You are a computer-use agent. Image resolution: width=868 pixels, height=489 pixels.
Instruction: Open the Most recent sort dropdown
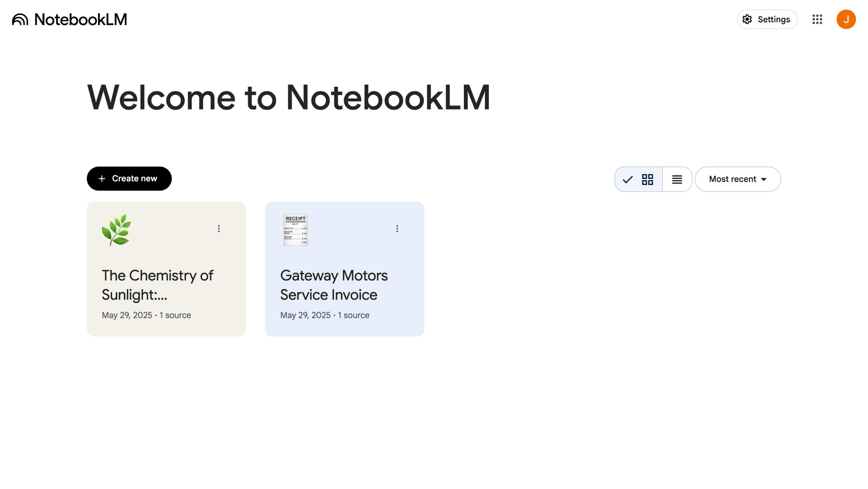pyautogui.click(x=737, y=179)
